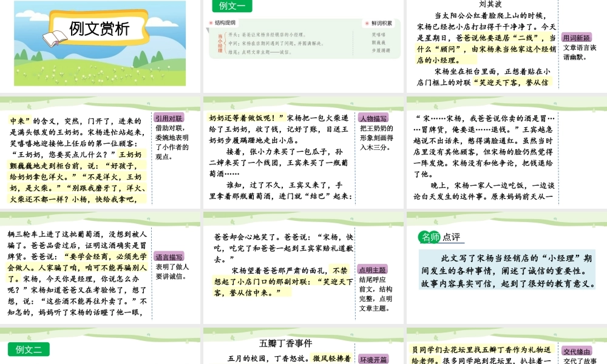
Task: Select the purple 交代缘由 tag
Action: [577, 351]
